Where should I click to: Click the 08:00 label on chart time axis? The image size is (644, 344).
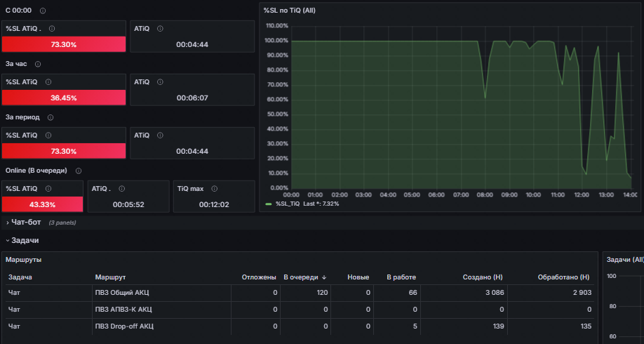coord(485,194)
